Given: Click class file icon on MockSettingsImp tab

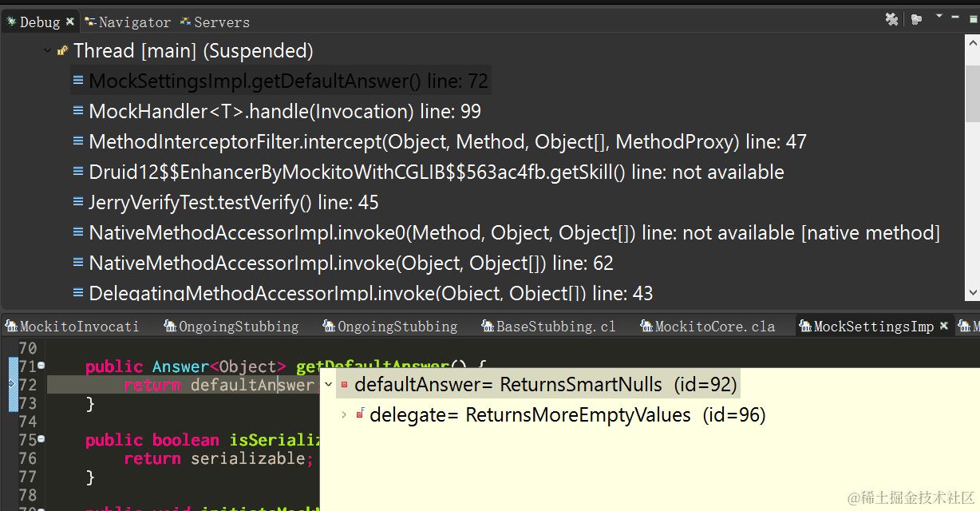Looking at the screenshot, I should click(805, 327).
